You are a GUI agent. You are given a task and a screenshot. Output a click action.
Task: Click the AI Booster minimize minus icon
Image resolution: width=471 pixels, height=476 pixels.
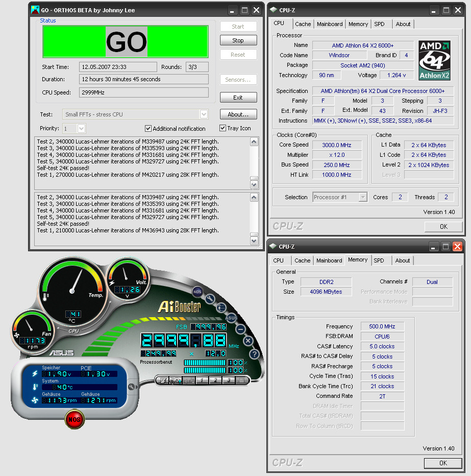click(x=240, y=329)
